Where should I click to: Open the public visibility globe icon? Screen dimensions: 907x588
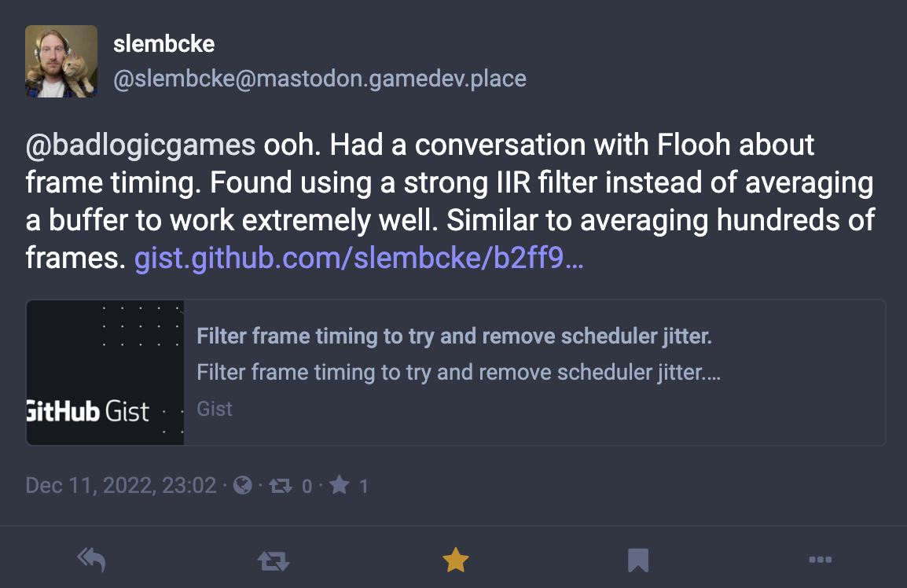pos(242,485)
